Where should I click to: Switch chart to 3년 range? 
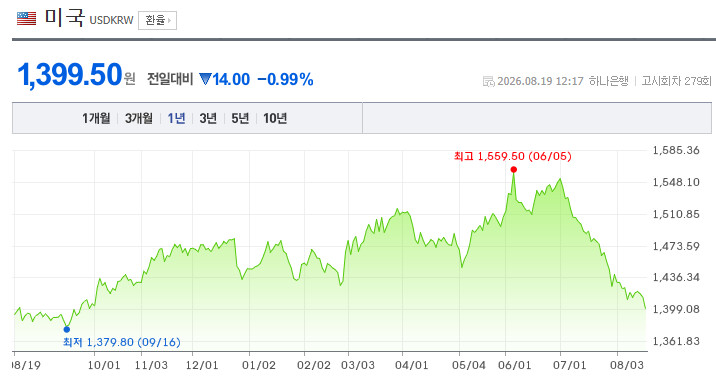tap(208, 118)
